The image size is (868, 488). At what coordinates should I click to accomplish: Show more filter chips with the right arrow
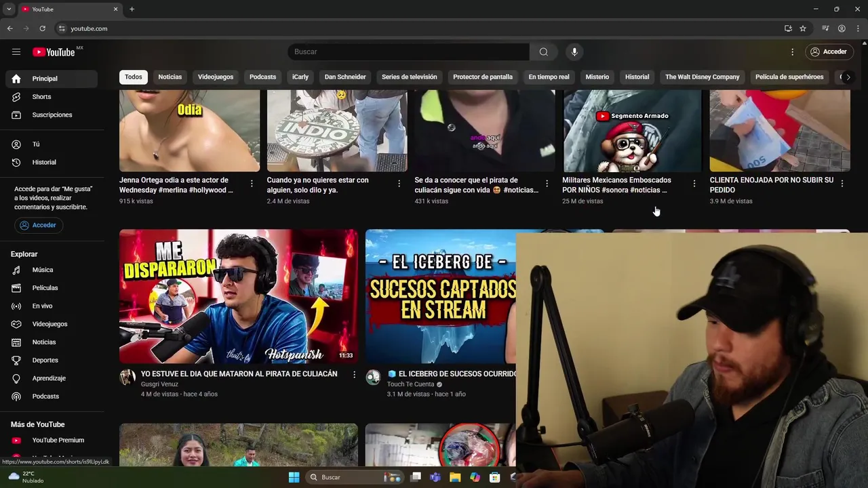848,77
